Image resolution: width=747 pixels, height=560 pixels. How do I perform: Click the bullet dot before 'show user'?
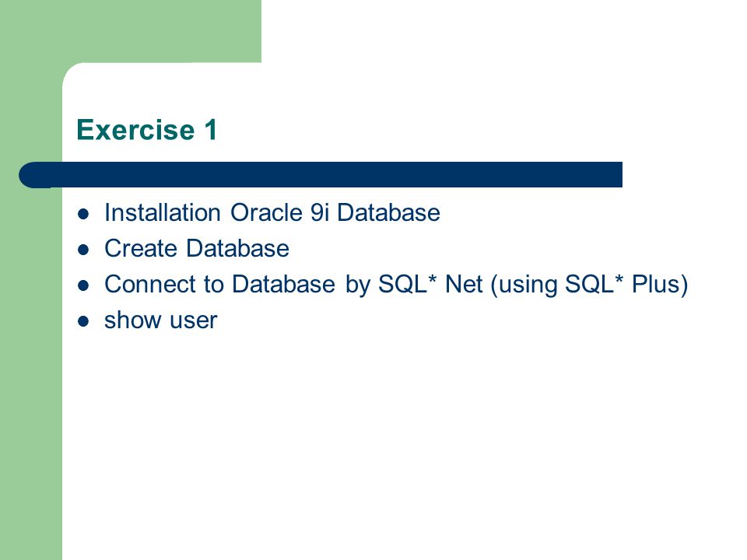[83, 321]
